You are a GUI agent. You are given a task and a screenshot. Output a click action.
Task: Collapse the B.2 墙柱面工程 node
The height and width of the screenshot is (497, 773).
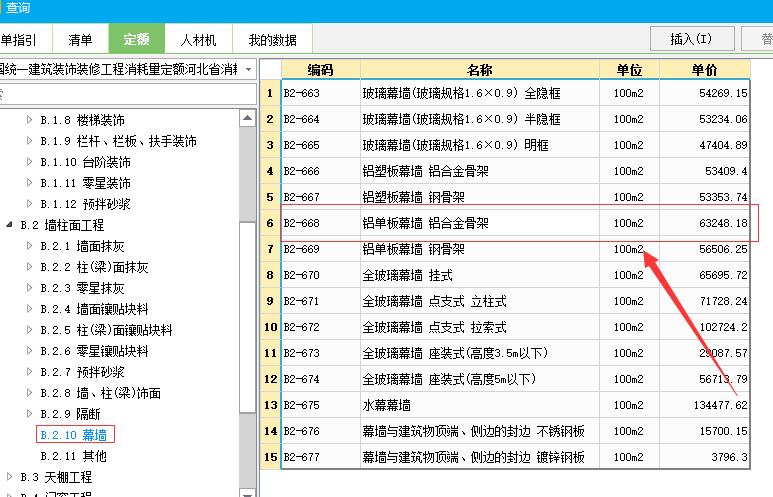pyautogui.click(x=9, y=225)
